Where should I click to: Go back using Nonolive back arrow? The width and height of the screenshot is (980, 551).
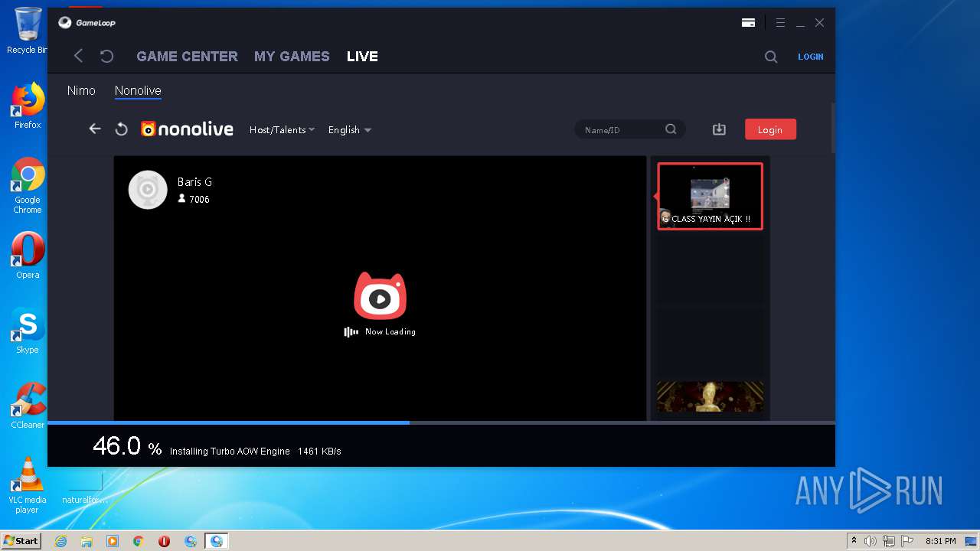(x=95, y=129)
